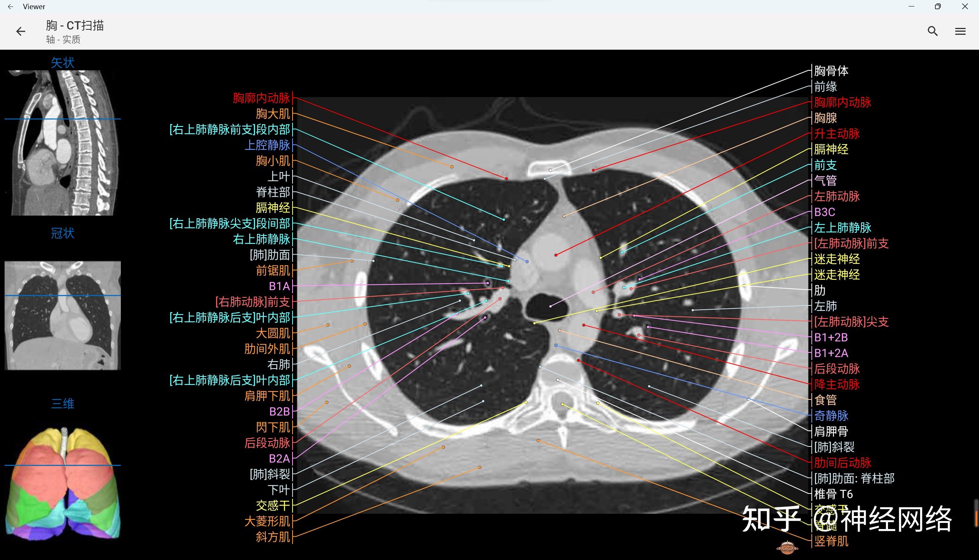Screen dimensions: 979x560
Task: Click the back arrow to leave the CT viewer
Action: 20,31
